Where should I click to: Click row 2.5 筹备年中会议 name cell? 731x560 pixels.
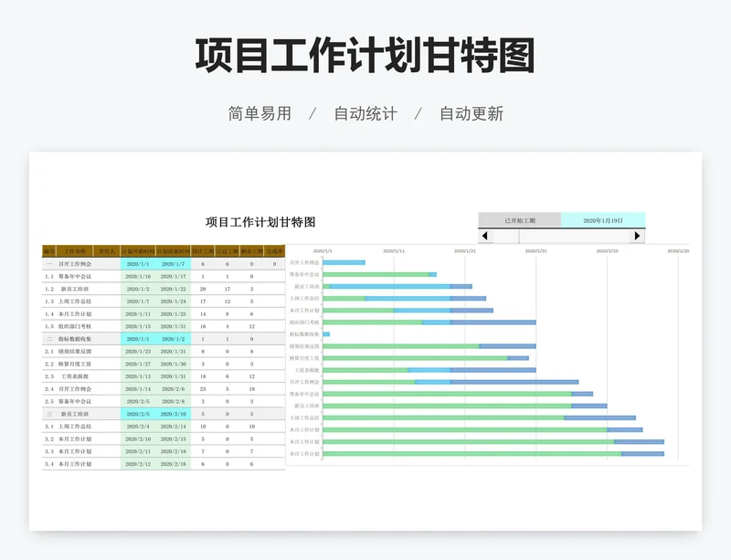[x=75, y=401]
